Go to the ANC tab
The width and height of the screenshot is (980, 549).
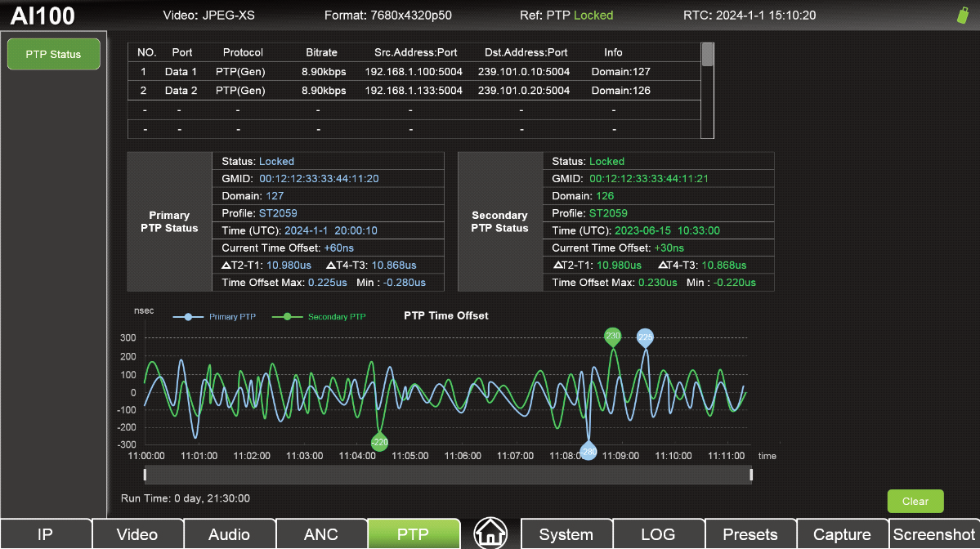tap(320, 534)
